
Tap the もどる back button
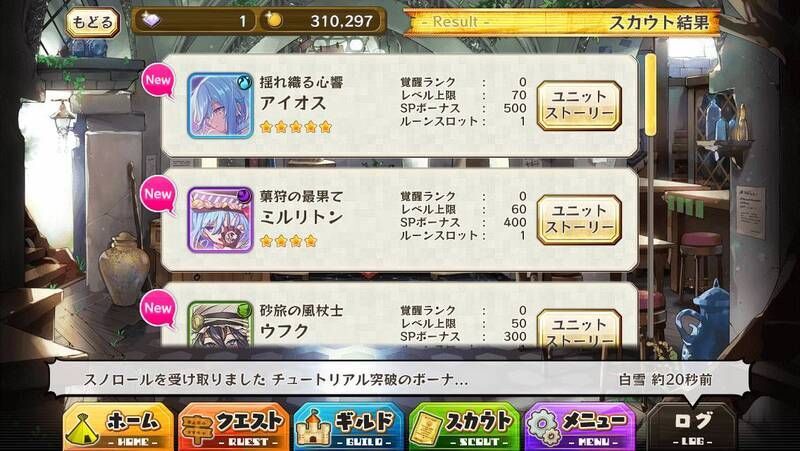coord(92,22)
